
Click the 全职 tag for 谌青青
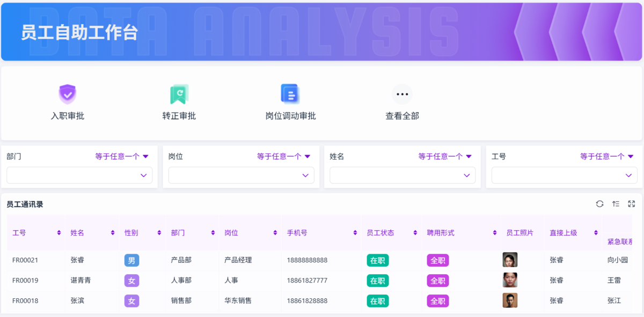click(438, 281)
